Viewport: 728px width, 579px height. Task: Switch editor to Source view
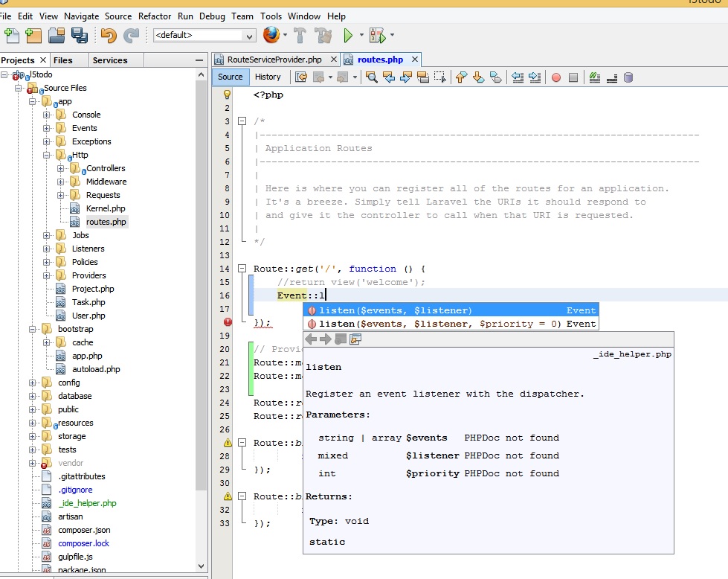231,77
